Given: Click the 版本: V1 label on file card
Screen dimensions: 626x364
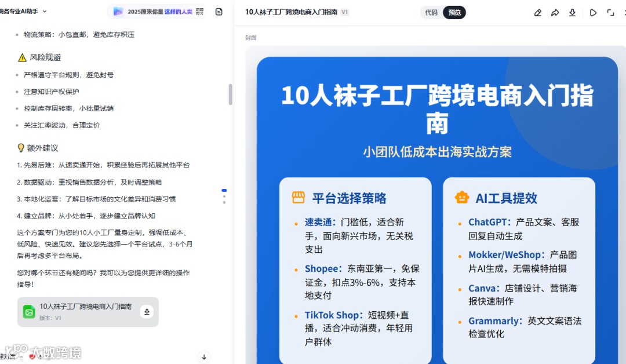Looking at the screenshot, I should pyautogui.click(x=50, y=318).
